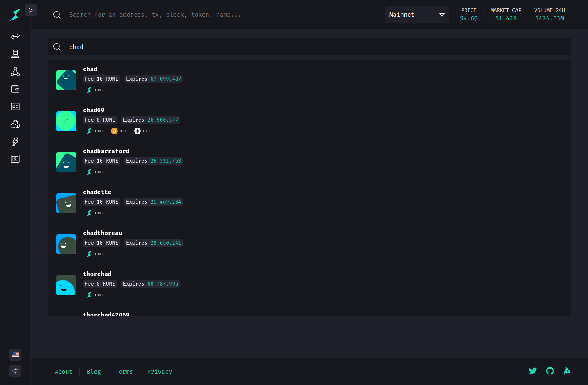Open the blocks cubes icon in sidebar

pyautogui.click(x=15, y=124)
